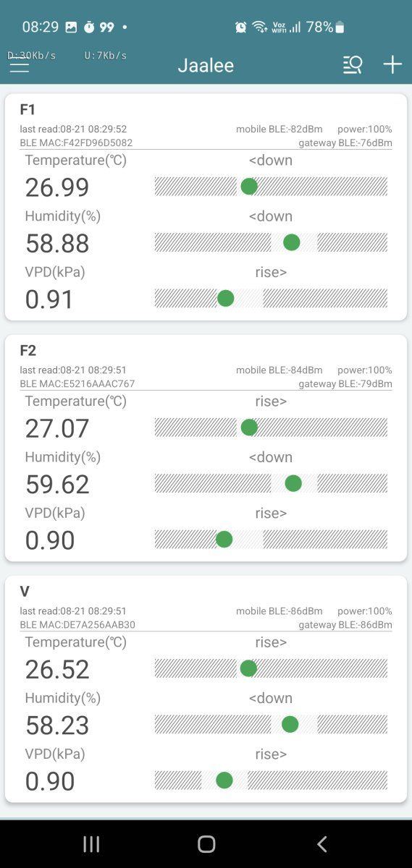Tap the Android home button

206,843
